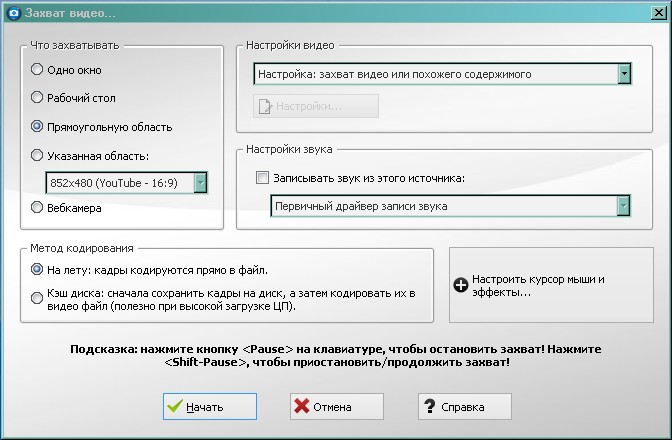
Task: Click the "Настройки видео" group label
Action: click(x=290, y=45)
